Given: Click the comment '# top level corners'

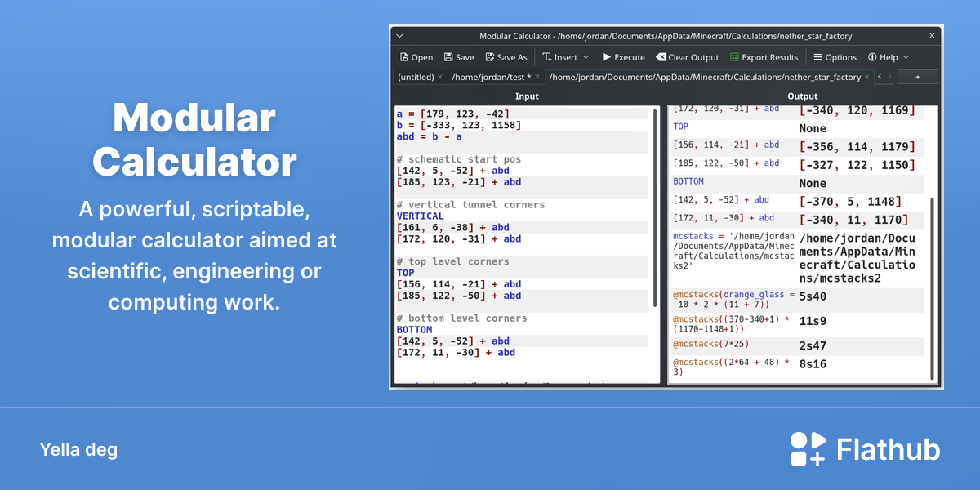Looking at the screenshot, I should (452, 261).
